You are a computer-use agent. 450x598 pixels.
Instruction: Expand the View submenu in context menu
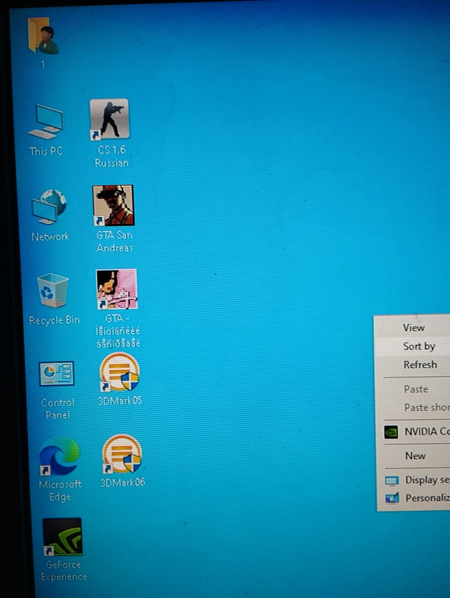413,328
